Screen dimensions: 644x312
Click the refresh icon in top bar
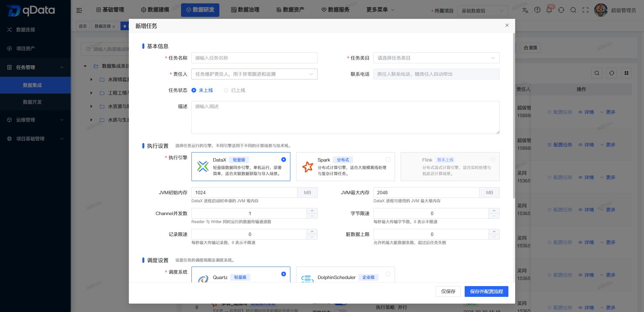tap(561, 10)
